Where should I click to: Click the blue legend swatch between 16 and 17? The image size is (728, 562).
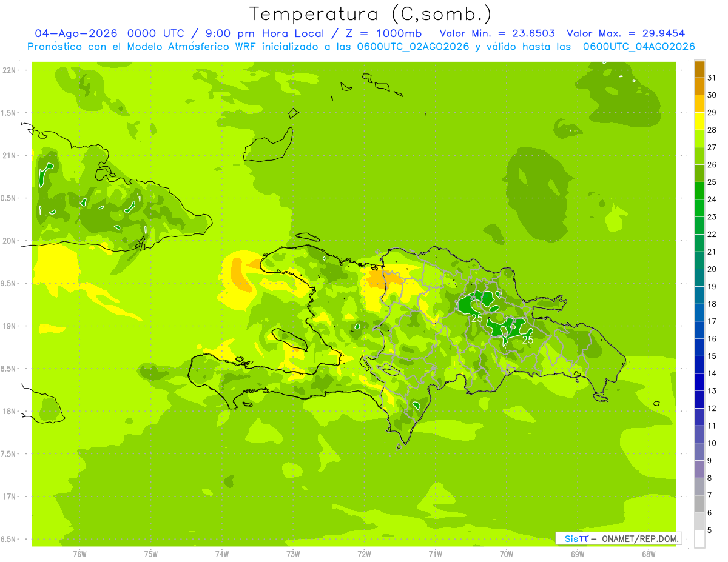(699, 330)
